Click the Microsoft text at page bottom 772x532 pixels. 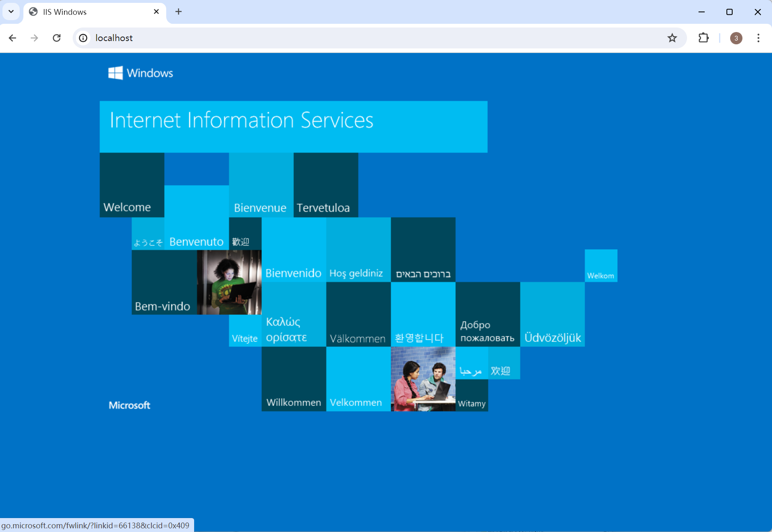coord(129,405)
